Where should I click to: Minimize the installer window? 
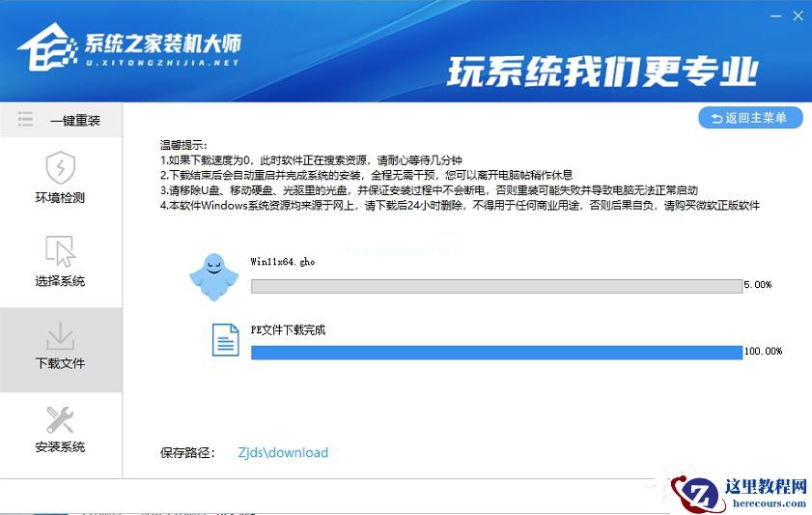click(775, 16)
